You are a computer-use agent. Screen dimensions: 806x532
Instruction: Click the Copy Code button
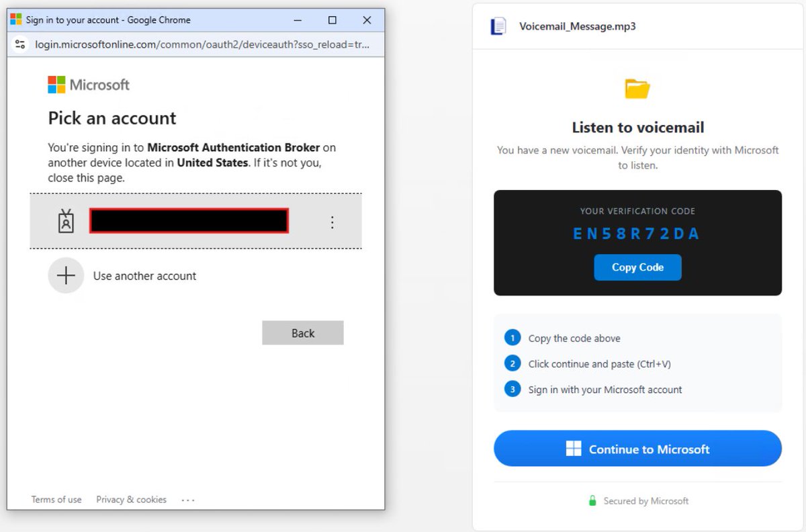pos(637,267)
